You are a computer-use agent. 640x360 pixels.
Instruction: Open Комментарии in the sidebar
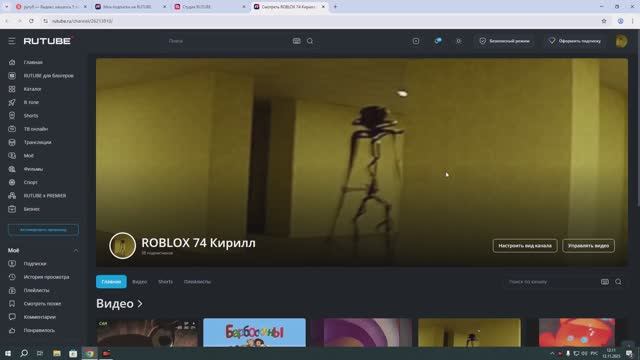point(40,317)
